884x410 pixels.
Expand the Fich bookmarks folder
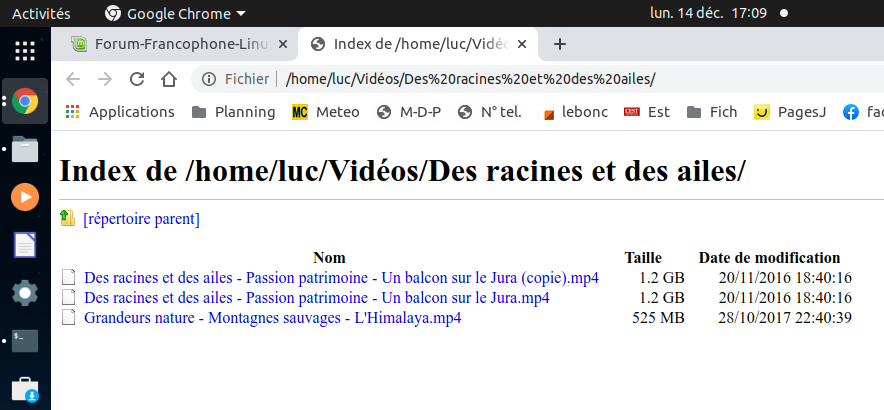pos(712,112)
